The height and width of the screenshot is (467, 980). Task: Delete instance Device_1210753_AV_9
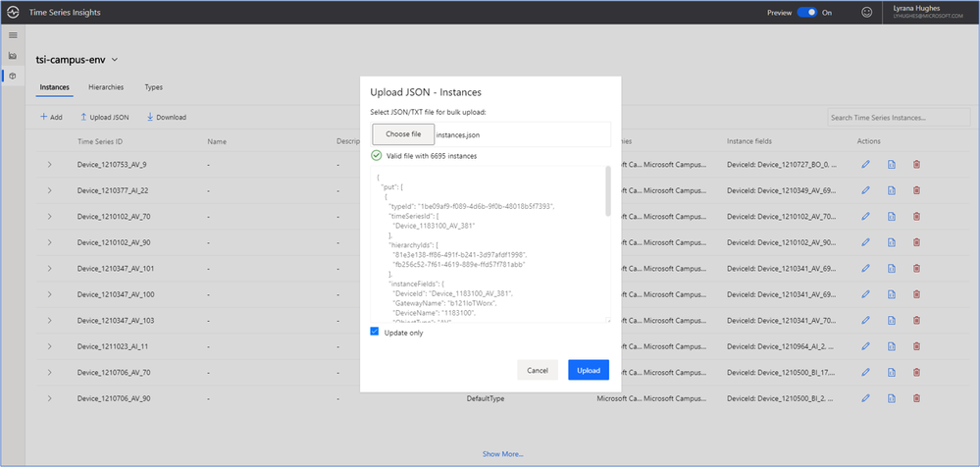coord(916,165)
